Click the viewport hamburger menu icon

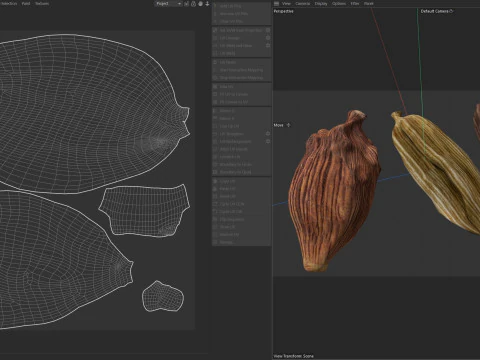[276, 4]
